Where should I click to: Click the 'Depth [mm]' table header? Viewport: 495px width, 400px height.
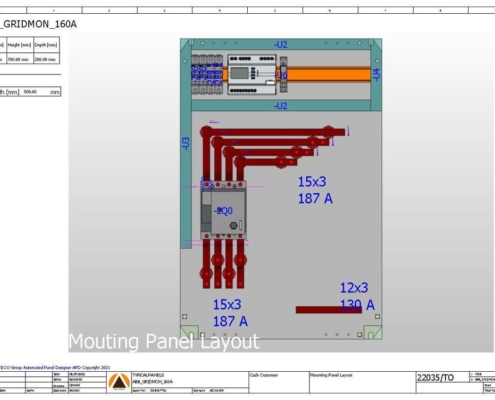click(x=46, y=45)
